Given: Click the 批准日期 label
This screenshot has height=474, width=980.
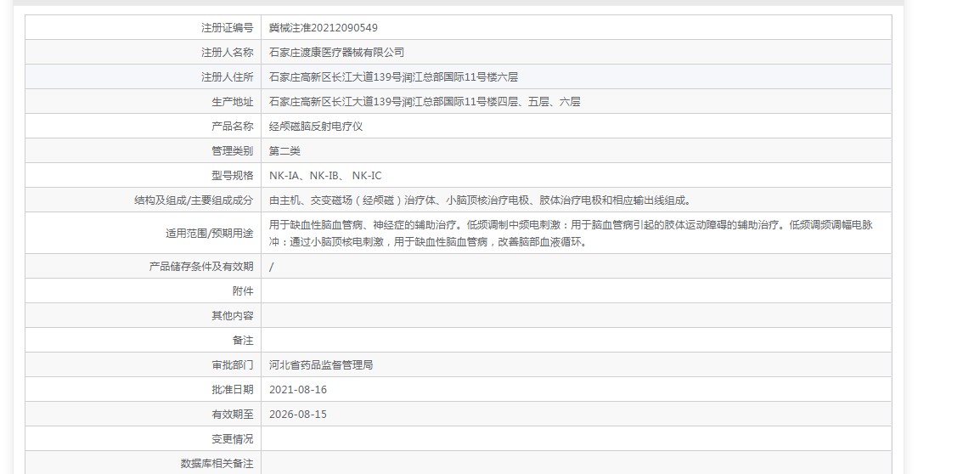Looking at the screenshot, I should coord(233,390).
